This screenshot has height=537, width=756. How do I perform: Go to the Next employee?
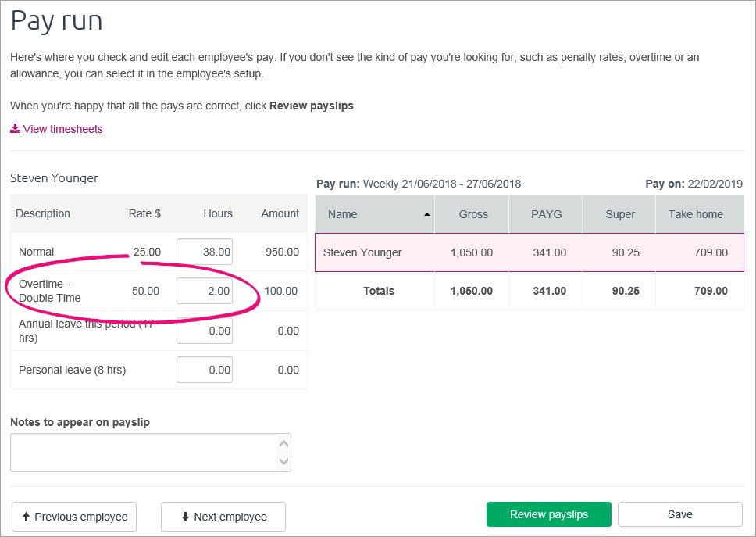[x=223, y=517]
